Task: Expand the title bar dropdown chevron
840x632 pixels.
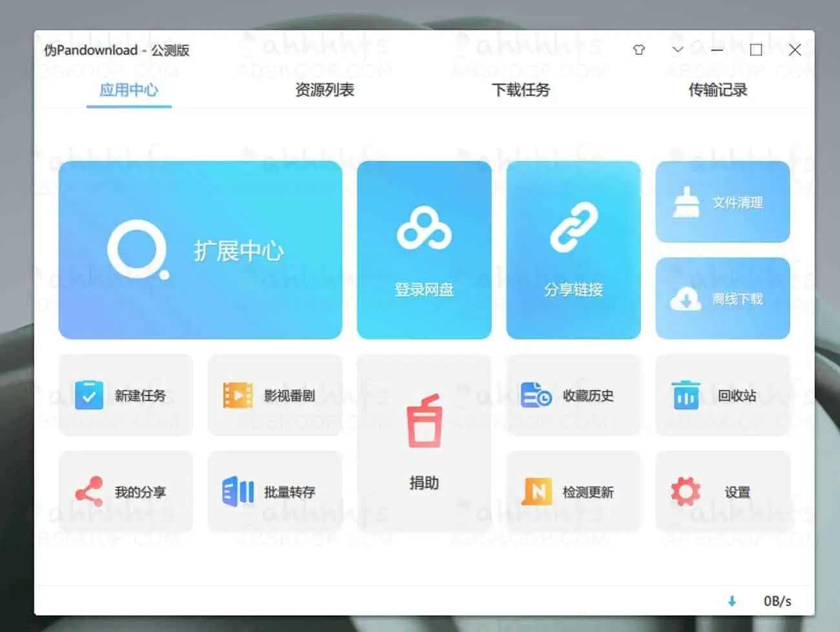Action: [677, 50]
